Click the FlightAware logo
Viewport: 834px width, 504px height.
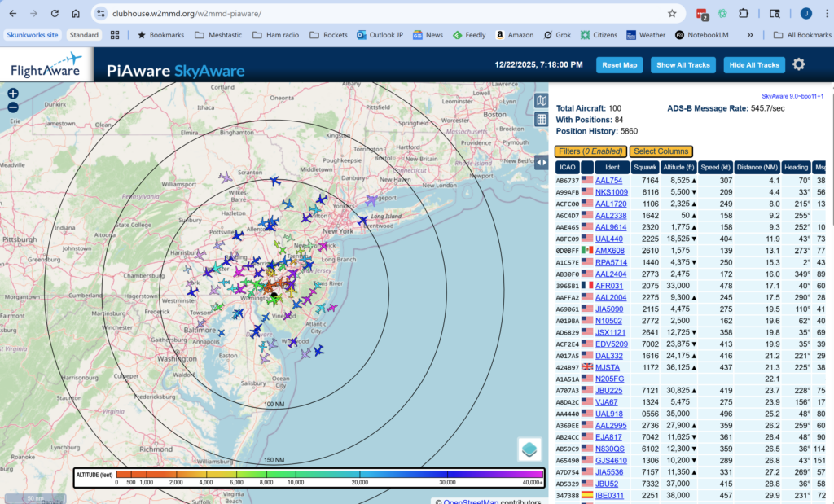46,65
